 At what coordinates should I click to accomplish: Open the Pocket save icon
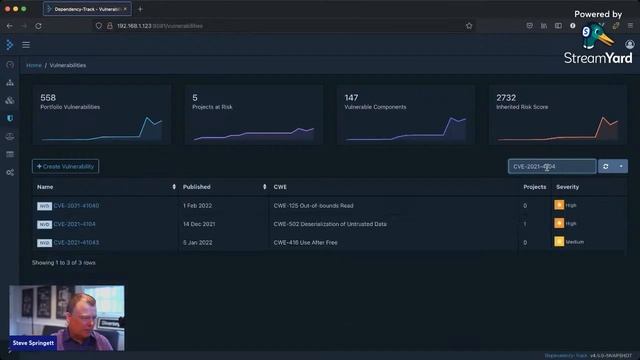[x=529, y=26]
